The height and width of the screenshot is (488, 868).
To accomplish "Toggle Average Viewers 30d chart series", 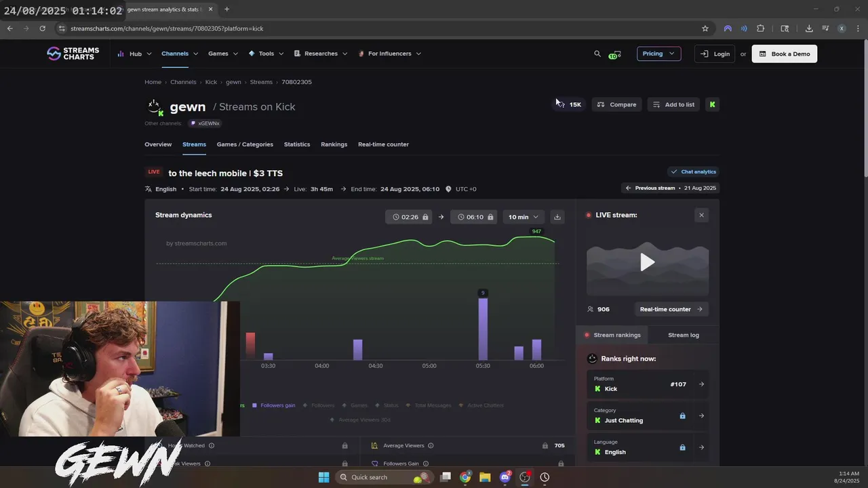I will [360, 420].
